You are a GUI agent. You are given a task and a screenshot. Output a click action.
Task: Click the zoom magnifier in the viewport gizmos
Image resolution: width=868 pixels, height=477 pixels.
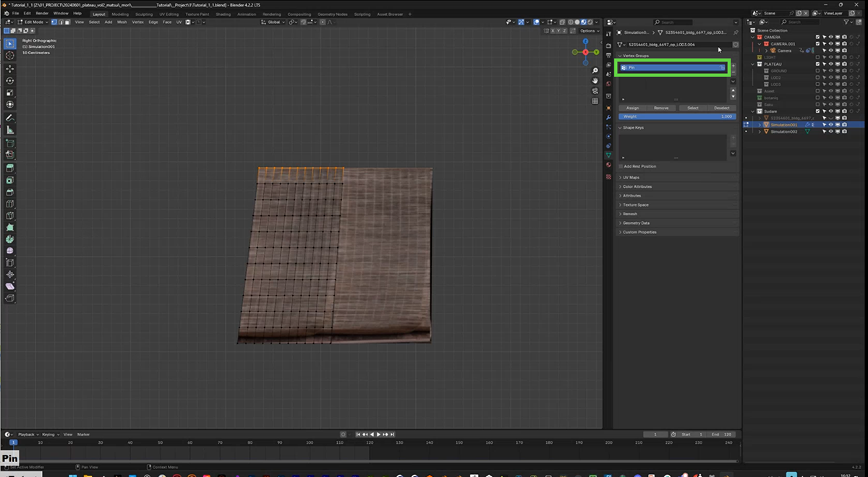point(595,71)
